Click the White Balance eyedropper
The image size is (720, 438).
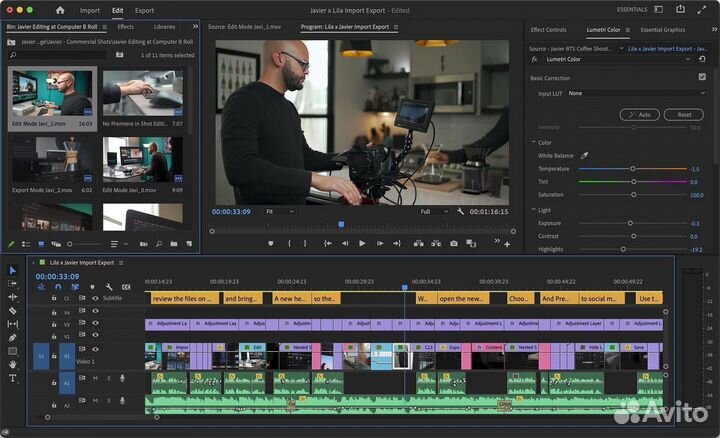point(585,156)
